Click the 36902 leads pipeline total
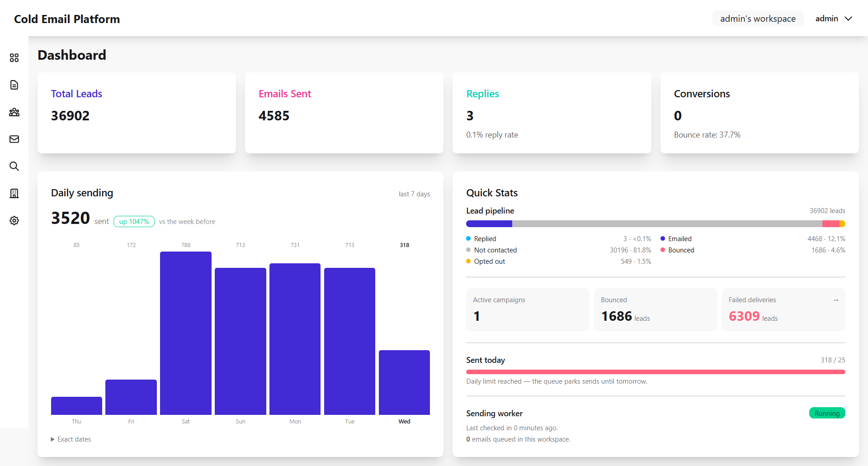 tap(827, 211)
